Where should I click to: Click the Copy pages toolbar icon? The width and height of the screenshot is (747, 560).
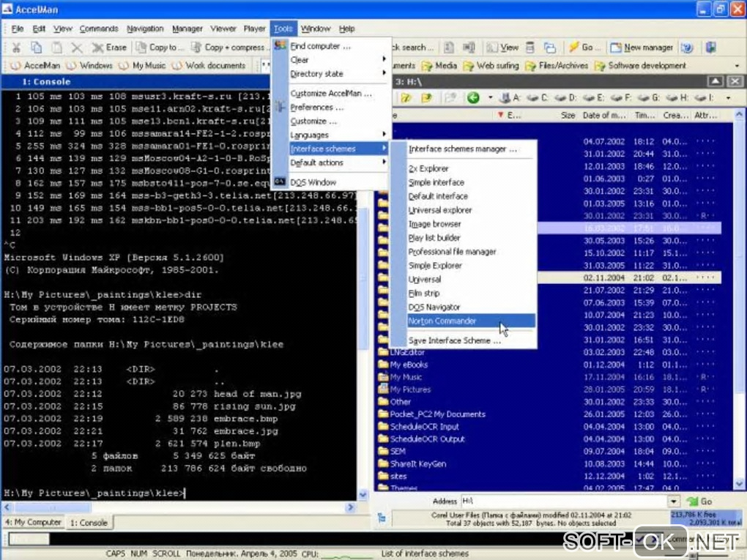pos(36,47)
